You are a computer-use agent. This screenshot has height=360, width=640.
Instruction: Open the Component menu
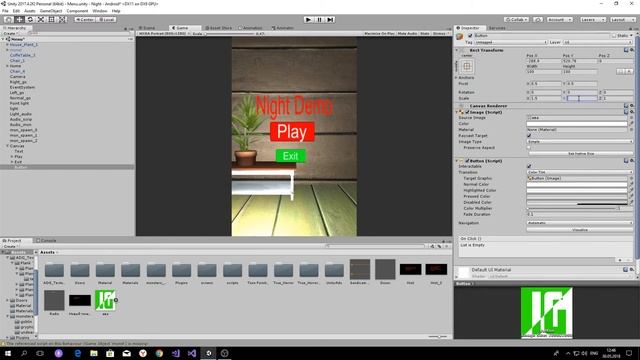77,11
